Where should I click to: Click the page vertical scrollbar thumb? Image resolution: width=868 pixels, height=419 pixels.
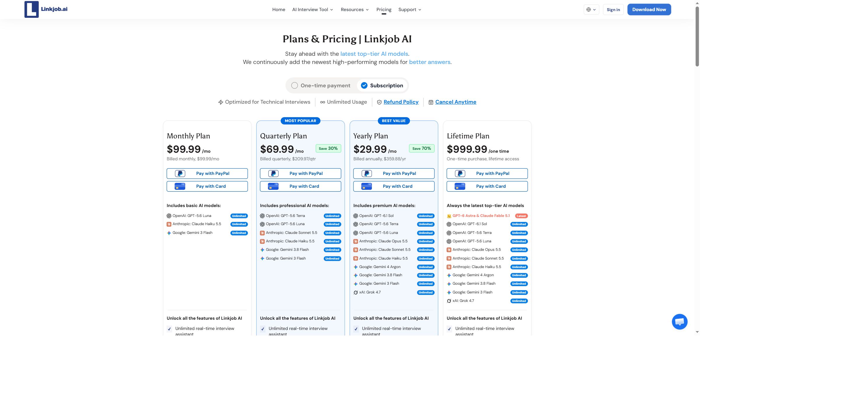[x=697, y=36]
